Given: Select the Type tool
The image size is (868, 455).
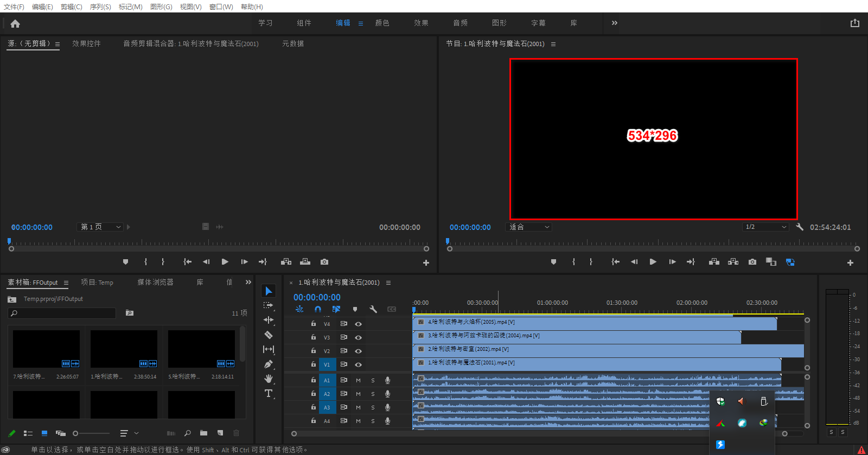Looking at the screenshot, I should coord(269,393).
